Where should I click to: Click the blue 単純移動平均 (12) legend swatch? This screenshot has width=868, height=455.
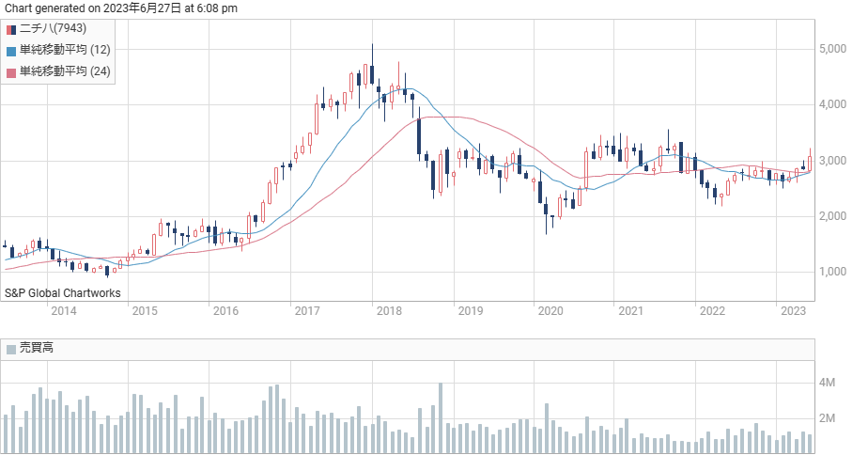point(11,52)
